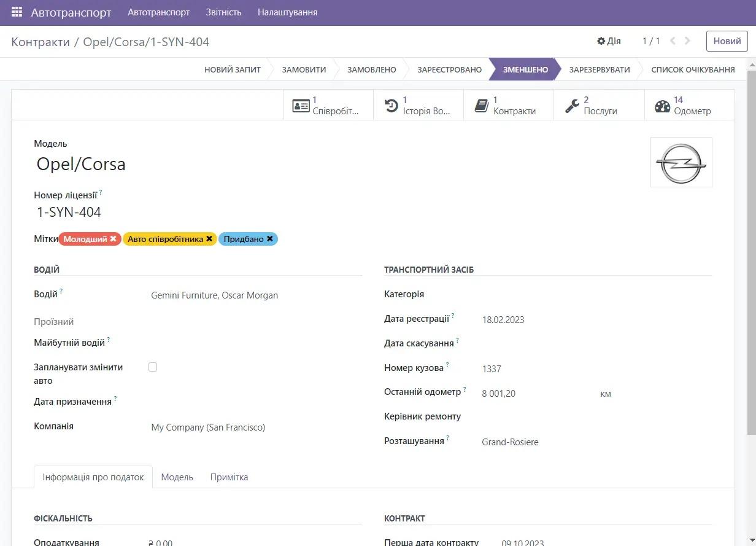Edit the Модель field Opel/Corsa
Screen dimensions: 756x546
[x=81, y=164]
